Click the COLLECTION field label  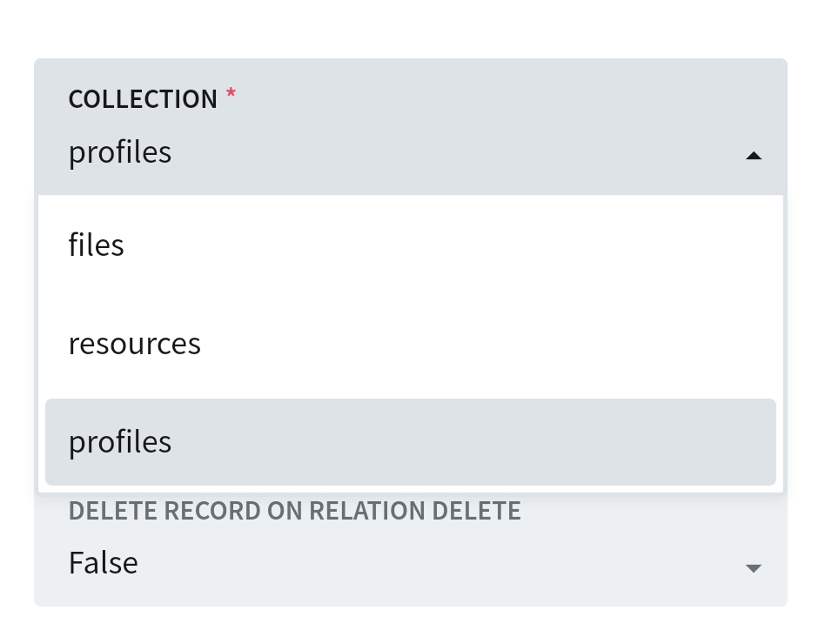143,98
